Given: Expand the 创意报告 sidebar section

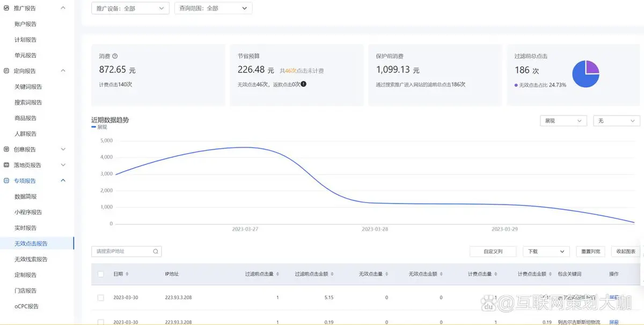Looking at the screenshot, I should pos(63,149).
